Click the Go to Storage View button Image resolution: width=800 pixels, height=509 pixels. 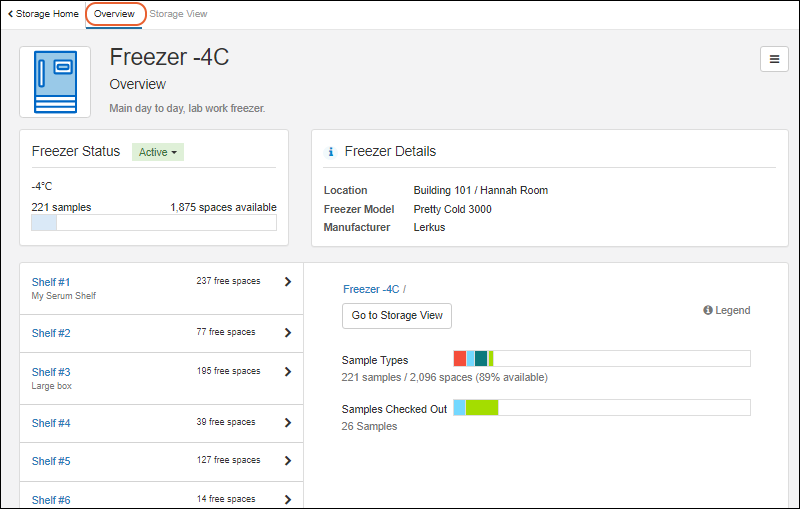coord(397,316)
